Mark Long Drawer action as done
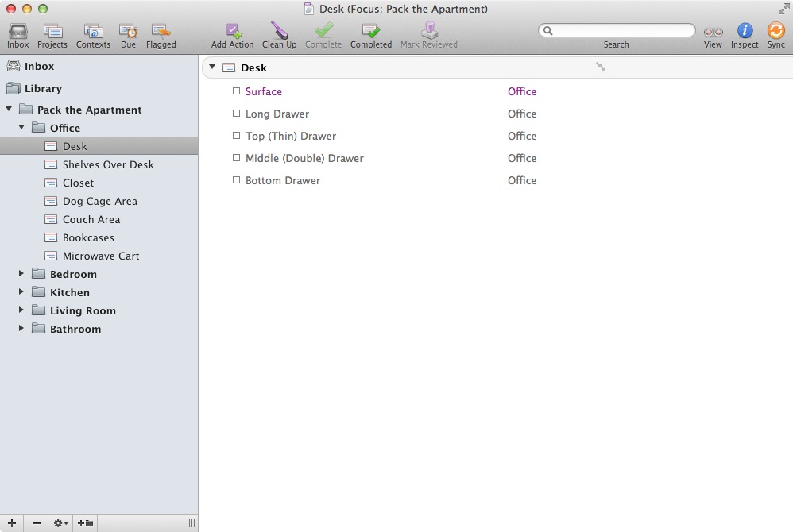This screenshot has height=532, width=793. click(x=236, y=114)
